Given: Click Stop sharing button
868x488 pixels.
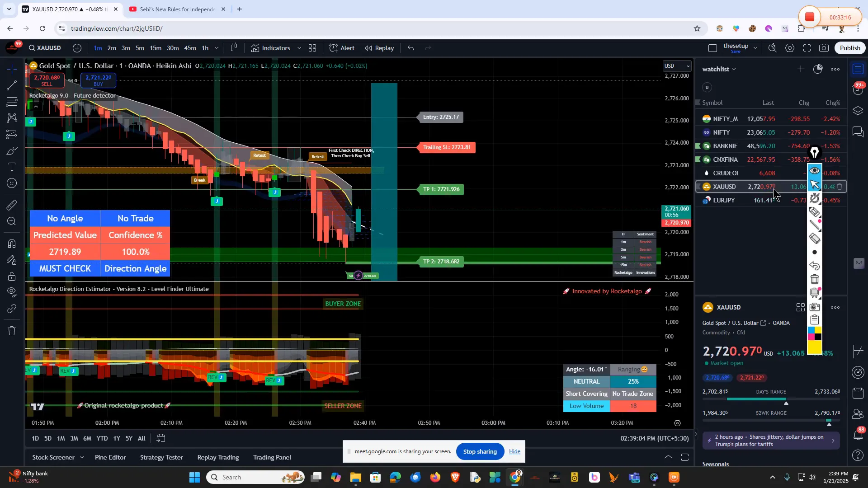Looking at the screenshot, I should 480,451.
